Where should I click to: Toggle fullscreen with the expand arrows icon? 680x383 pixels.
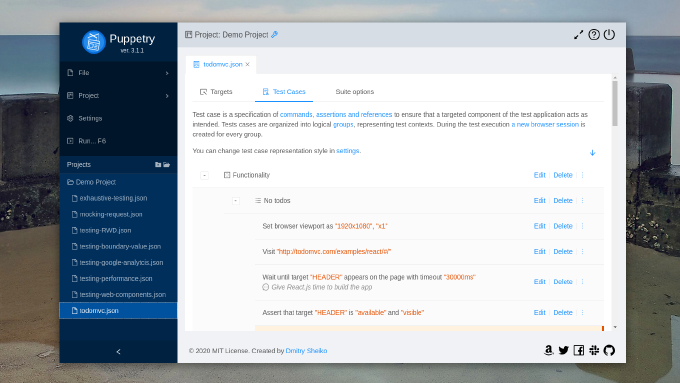click(578, 35)
